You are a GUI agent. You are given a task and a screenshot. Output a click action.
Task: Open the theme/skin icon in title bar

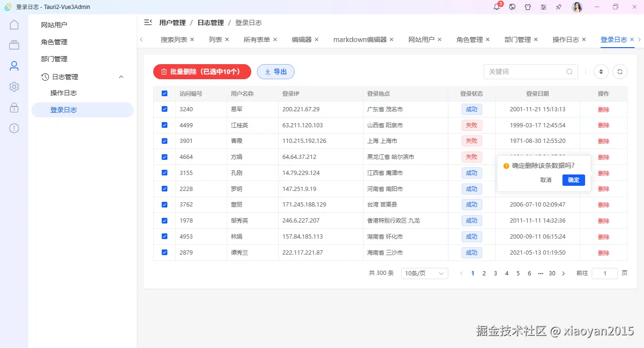(528, 7)
